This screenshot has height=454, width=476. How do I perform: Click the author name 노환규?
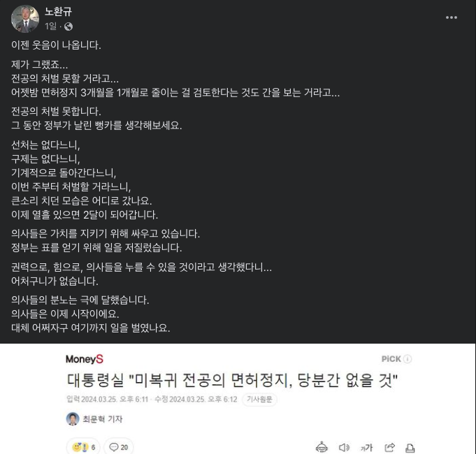(58, 11)
